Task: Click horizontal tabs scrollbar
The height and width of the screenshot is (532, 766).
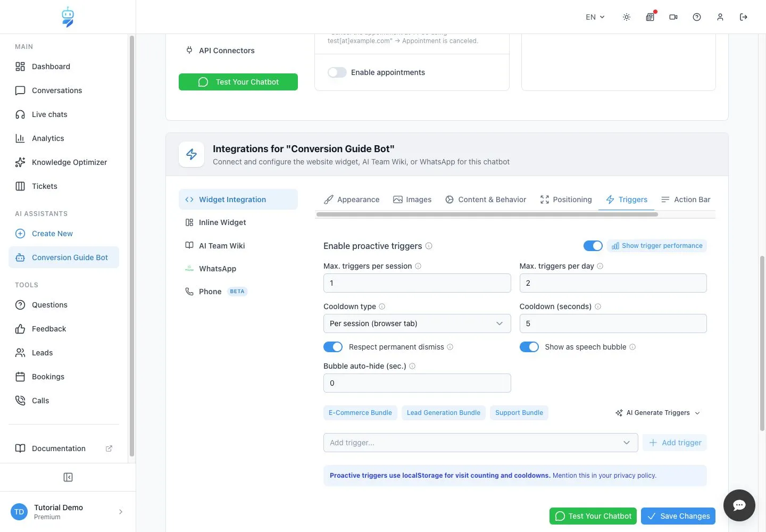Action: [x=487, y=214]
